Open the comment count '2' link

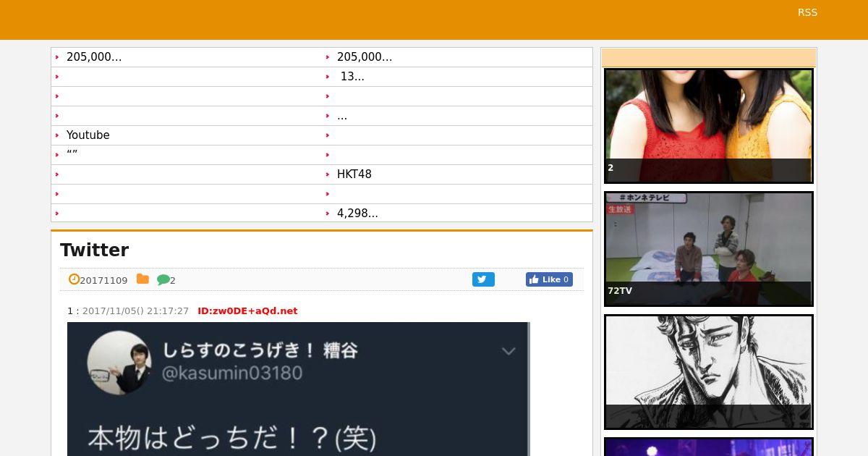173,280
